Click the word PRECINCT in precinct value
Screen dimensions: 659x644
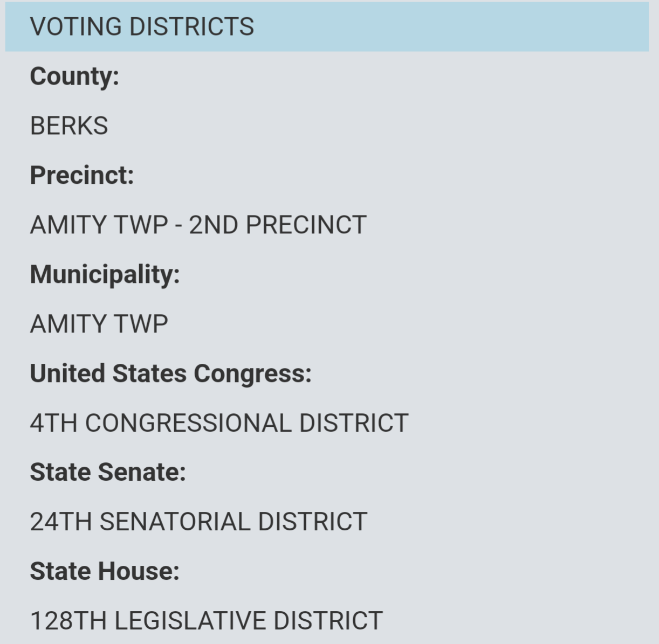306,225
